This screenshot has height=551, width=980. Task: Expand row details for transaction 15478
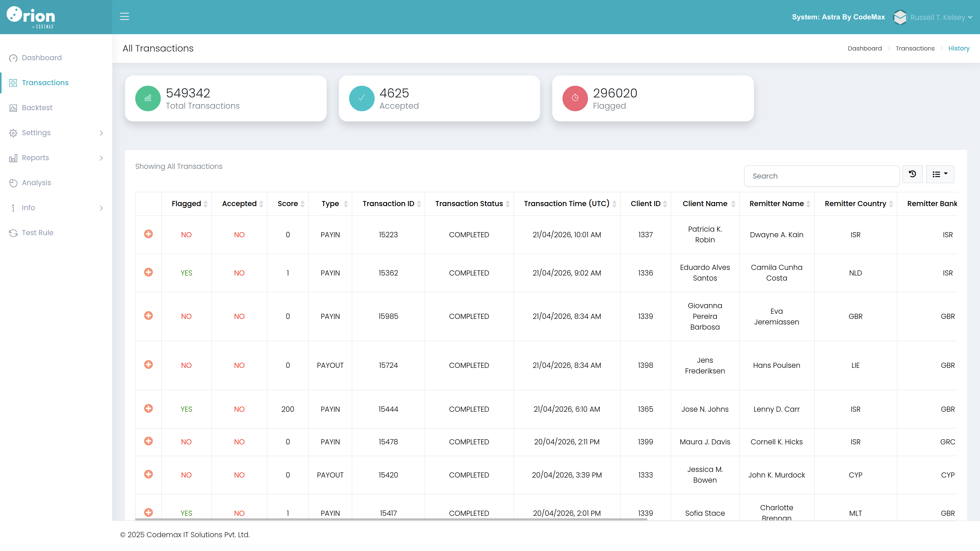coord(148,441)
